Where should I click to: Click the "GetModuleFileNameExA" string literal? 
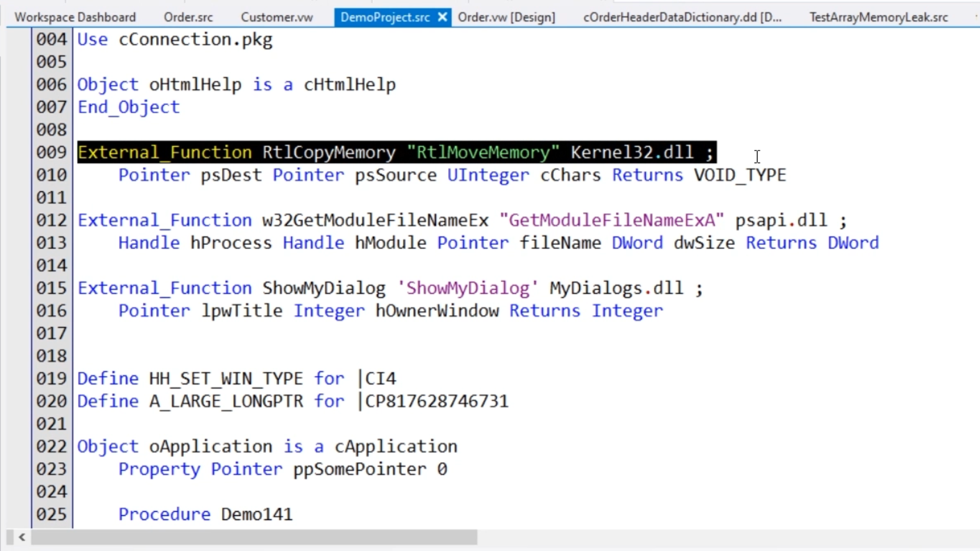611,220
